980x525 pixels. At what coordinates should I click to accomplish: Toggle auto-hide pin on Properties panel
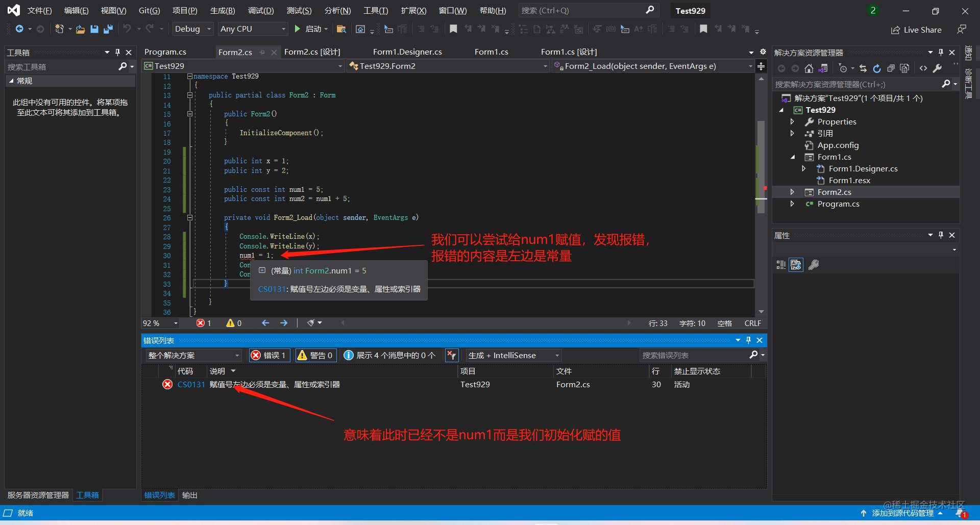pos(941,235)
